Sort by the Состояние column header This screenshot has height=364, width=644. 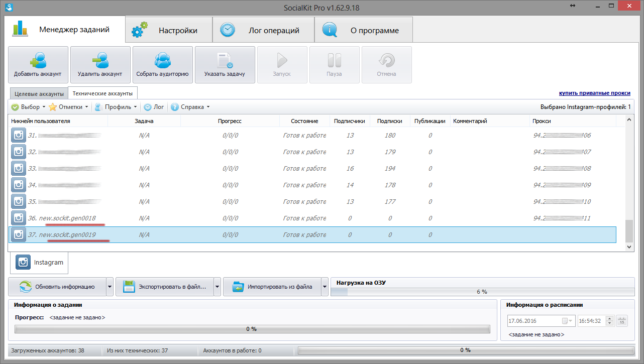click(304, 121)
